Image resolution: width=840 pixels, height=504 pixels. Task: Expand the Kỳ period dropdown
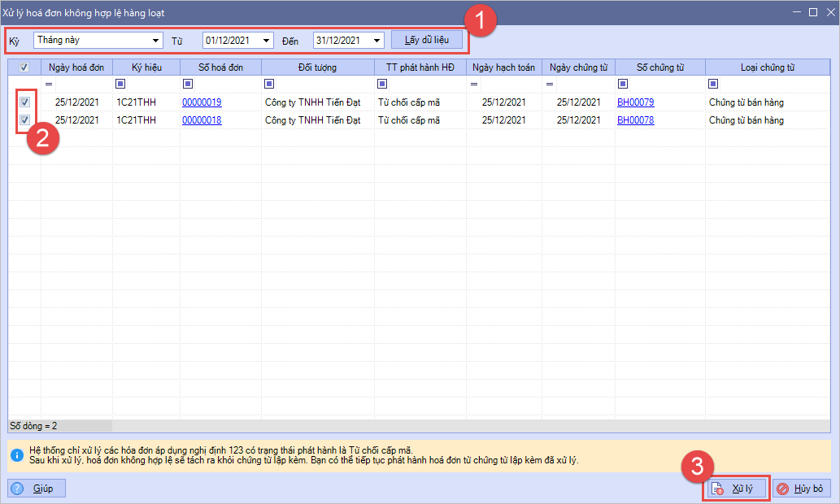156,41
